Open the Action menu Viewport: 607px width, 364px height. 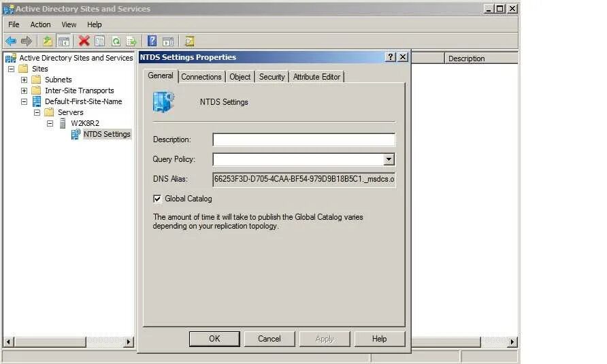pos(40,24)
